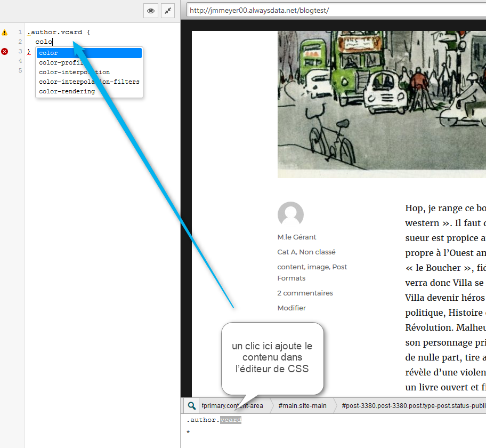Click the '*' universal selector suggestion

[188, 432]
